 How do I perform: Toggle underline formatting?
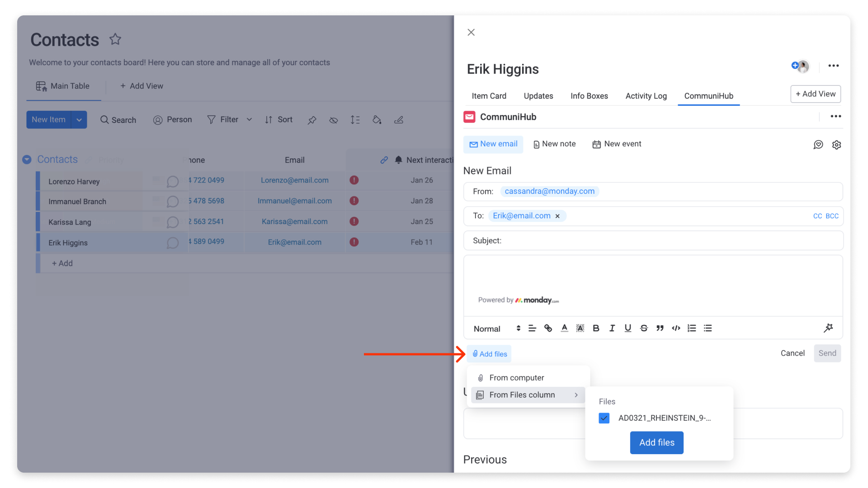(628, 328)
